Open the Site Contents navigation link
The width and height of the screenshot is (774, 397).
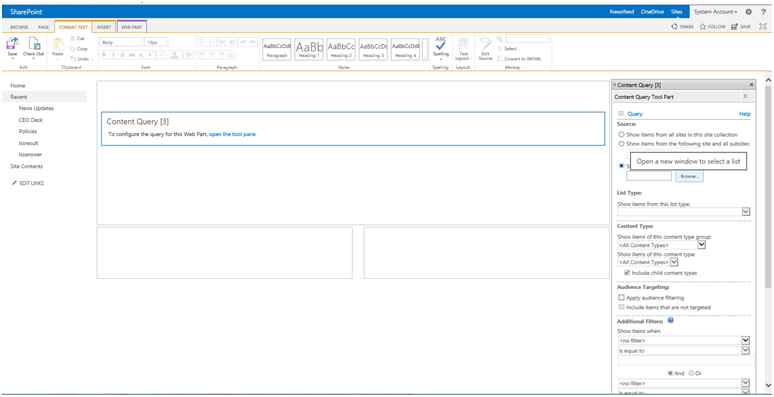pyautogui.click(x=27, y=166)
